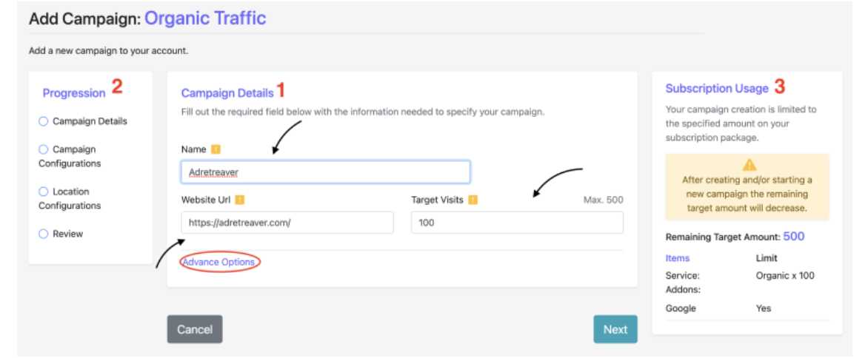
Task: Click the Organic Traffic title text
Action: click(205, 18)
